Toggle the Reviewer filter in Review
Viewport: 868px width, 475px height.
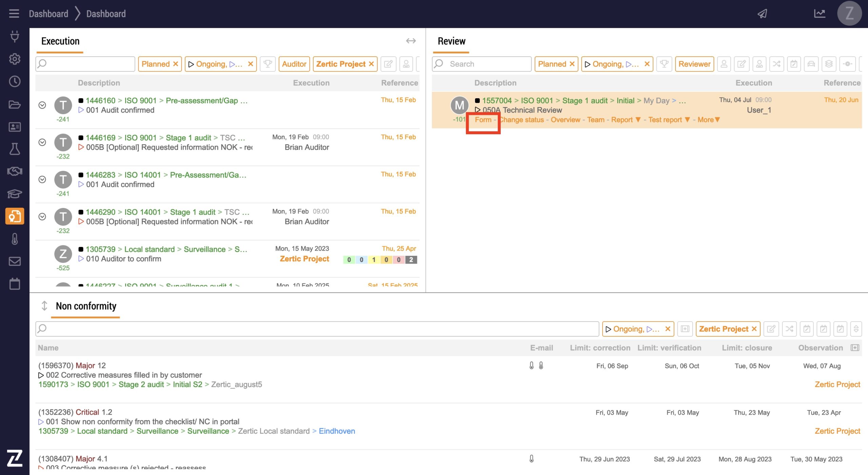click(694, 64)
